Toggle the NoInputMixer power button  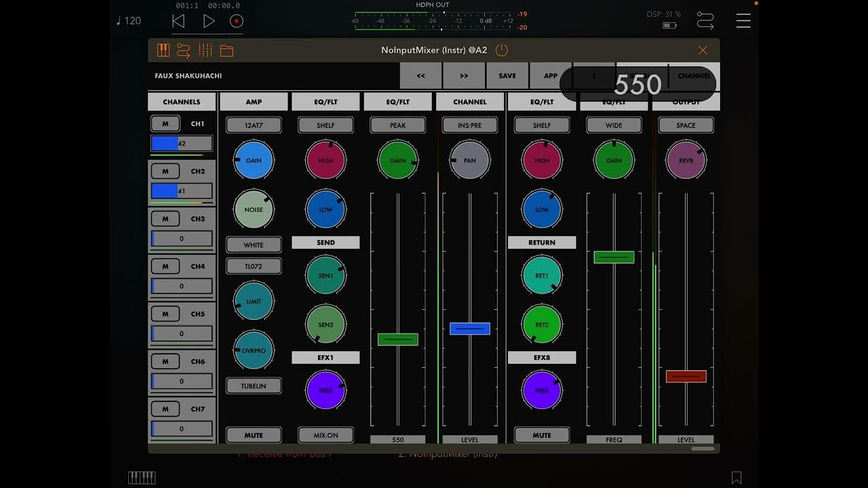pyautogui.click(x=502, y=50)
